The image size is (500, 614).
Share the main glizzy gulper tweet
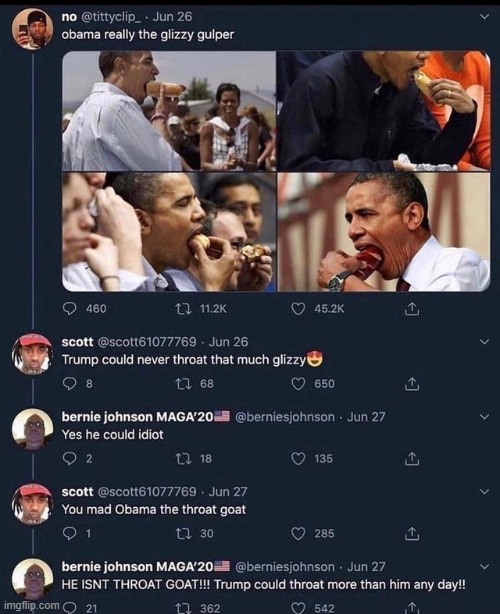[x=412, y=309]
